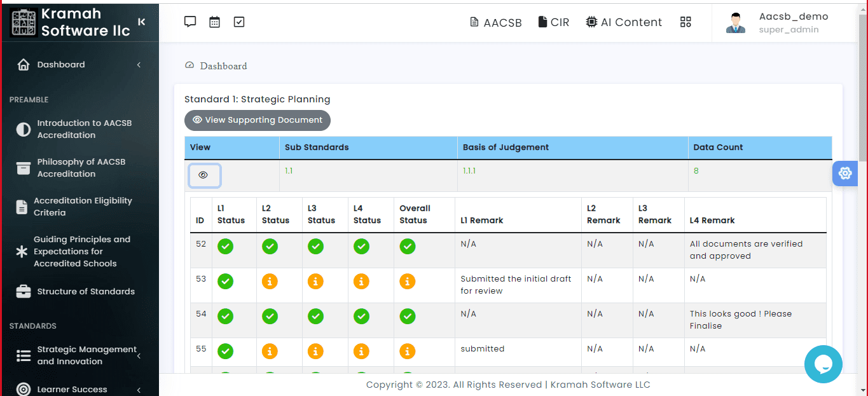Open the chat messages icon in top bar
The width and height of the screenshot is (868, 396).
pyautogui.click(x=189, y=22)
